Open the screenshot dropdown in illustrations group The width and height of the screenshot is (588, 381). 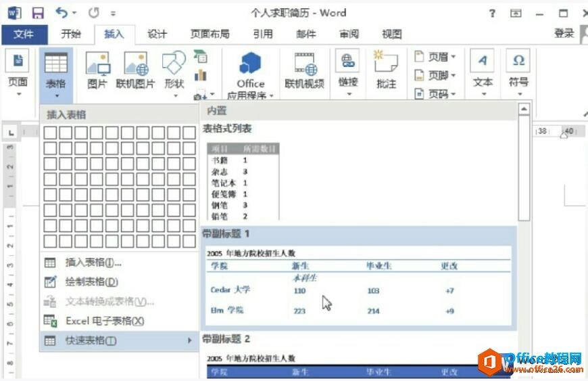point(204,94)
